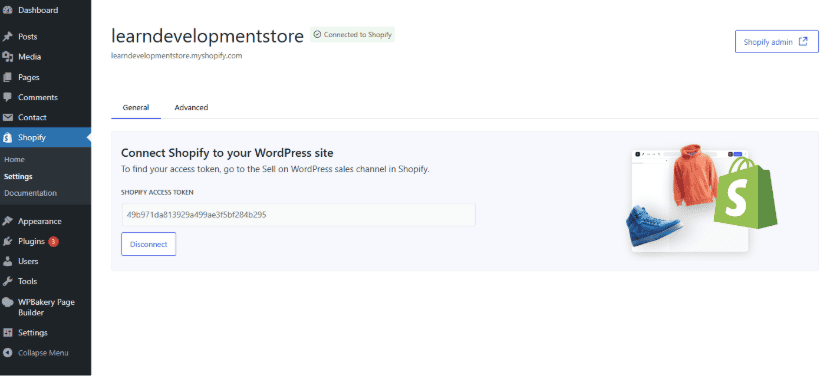Click the Posts pushpin icon

[7, 37]
